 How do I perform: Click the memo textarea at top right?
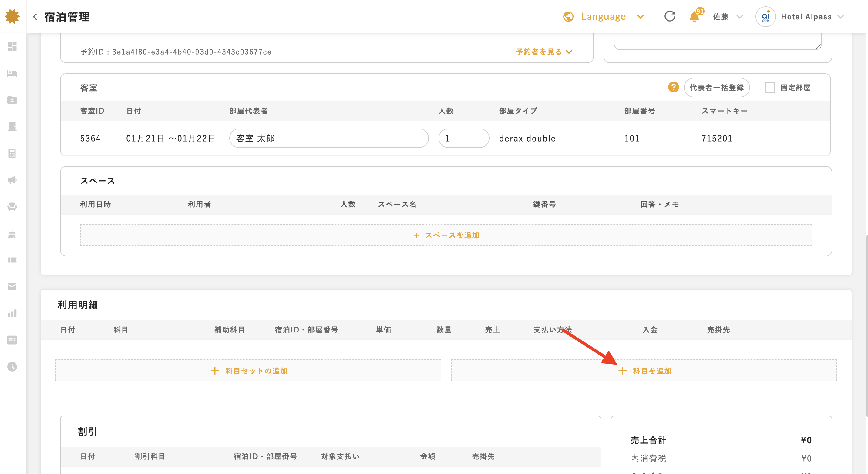click(718, 42)
